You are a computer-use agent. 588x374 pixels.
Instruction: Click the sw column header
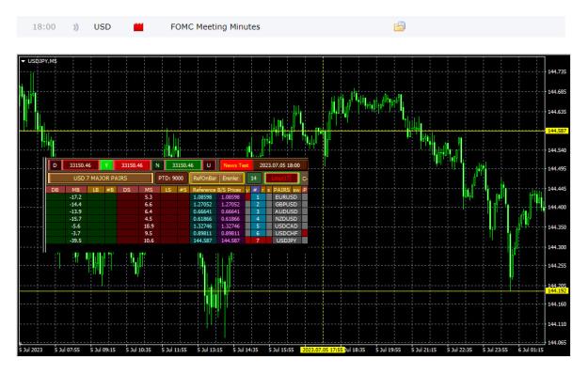(296, 190)
